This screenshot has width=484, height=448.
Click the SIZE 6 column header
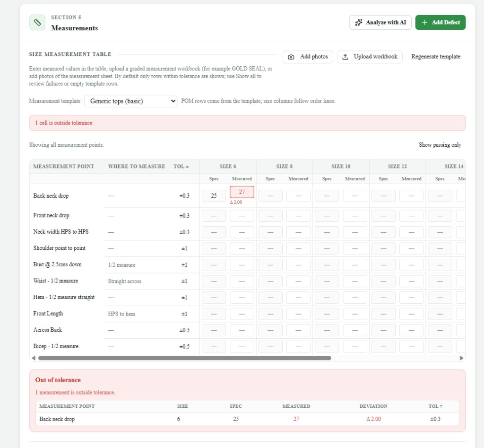[x=228, y=166]
